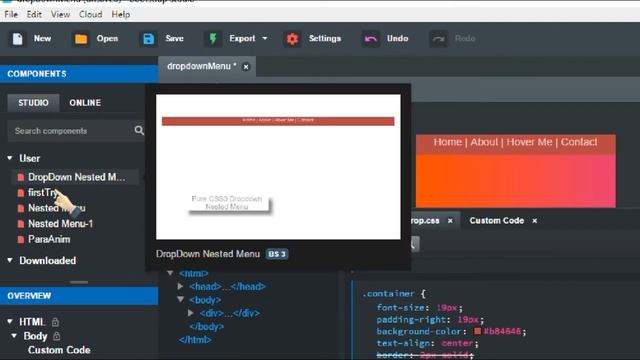Screen dimensions: 640x360
Task: Click the lock icon beside HTML
Action: tap(55, 322)
